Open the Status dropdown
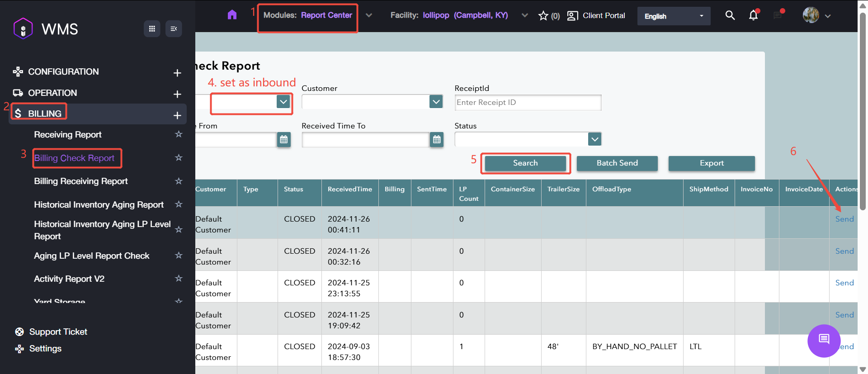 (x=594, y=139)
